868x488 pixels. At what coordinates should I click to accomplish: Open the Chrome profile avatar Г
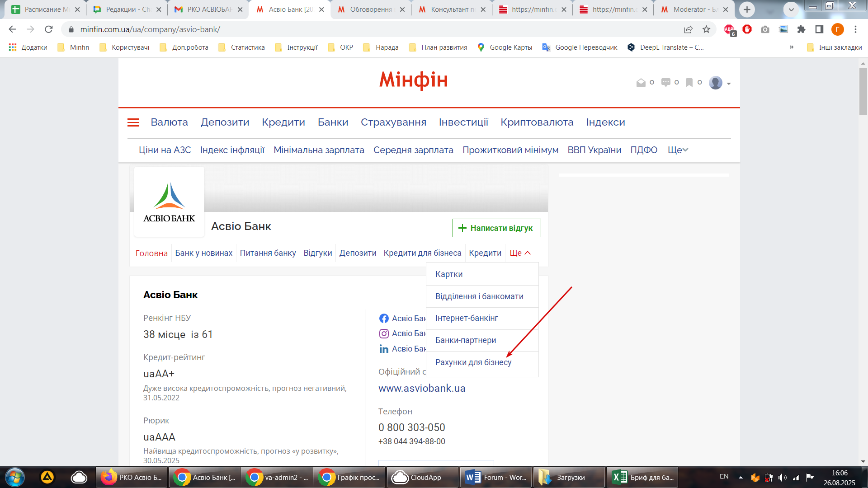click(x=837, y=29)
